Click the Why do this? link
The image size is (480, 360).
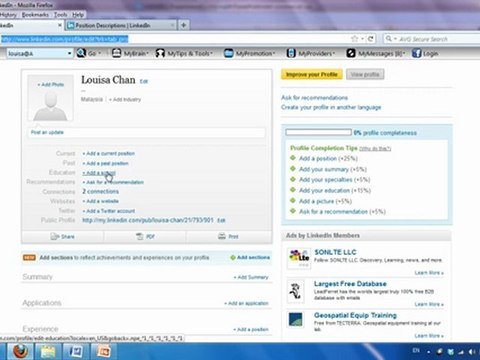(x=375, y=148)
